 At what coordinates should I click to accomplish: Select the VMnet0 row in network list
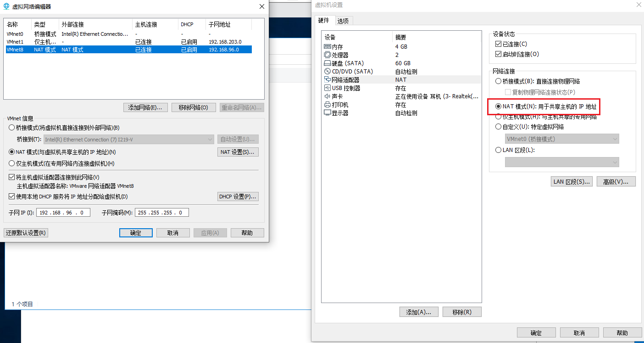pos(128,34)
